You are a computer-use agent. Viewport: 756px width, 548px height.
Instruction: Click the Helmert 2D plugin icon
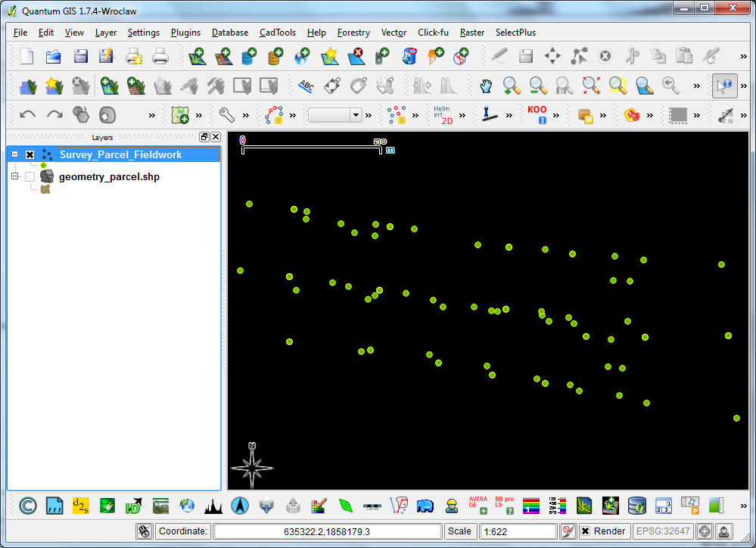443,115
